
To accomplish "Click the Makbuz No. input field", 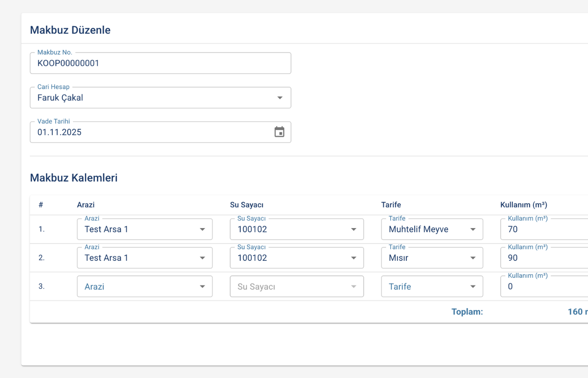I will tap(160, 63).
